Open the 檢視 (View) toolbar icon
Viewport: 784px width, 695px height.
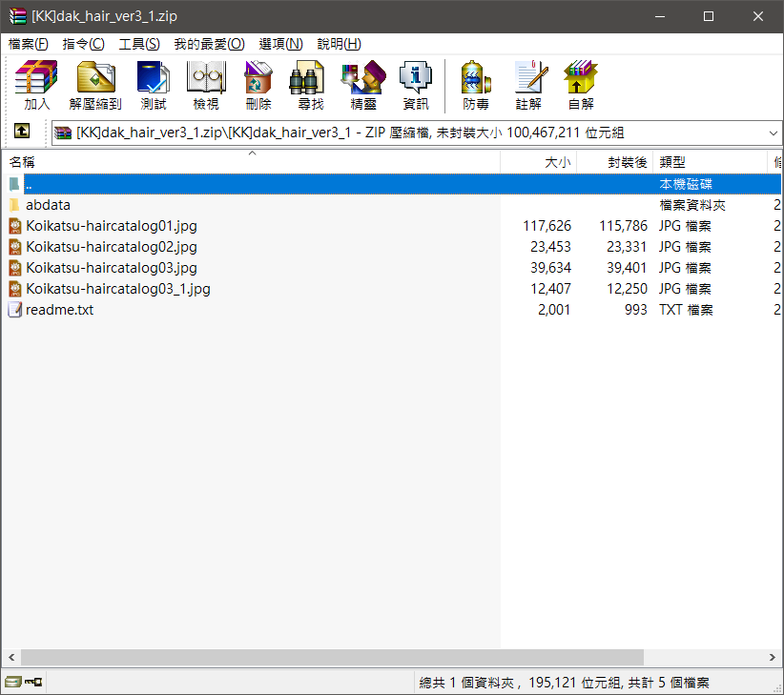click(206, 85)
